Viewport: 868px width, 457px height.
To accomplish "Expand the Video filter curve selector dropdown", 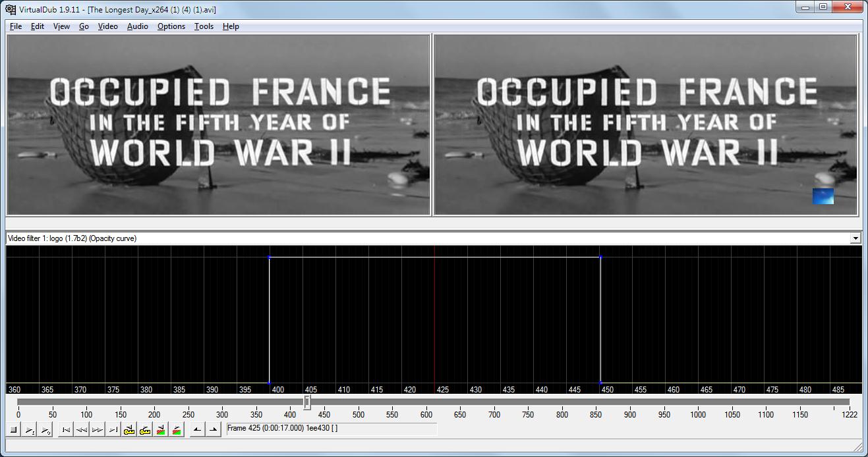I will pyautogui.click(x=855, y=238).
